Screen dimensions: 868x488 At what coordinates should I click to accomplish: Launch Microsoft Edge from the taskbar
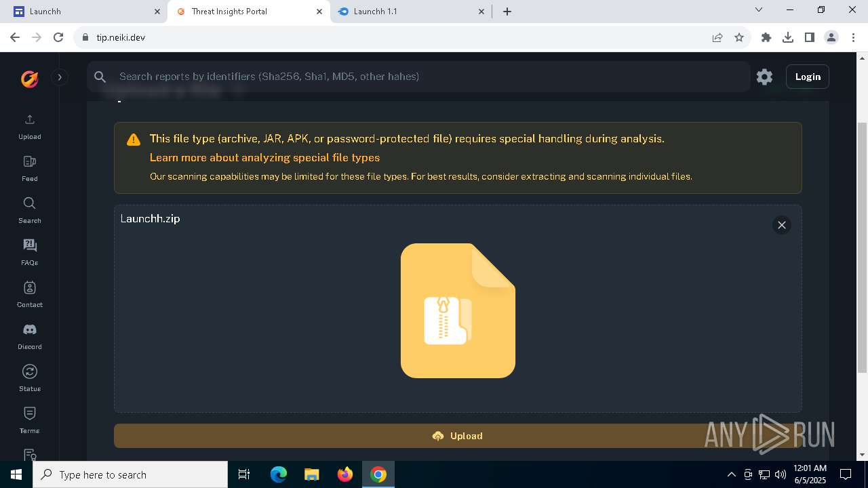279,474
